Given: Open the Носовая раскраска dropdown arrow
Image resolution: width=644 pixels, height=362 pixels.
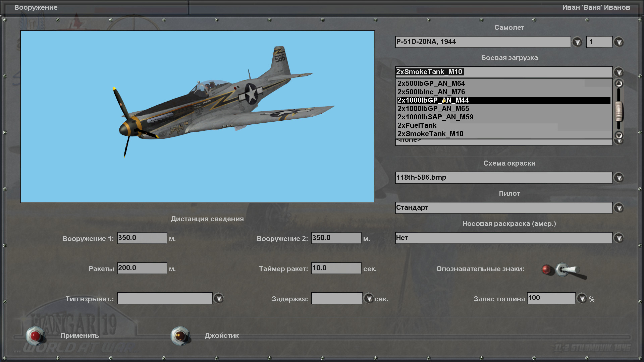Looking at the screenshot, I should click(x=619, y=238).
